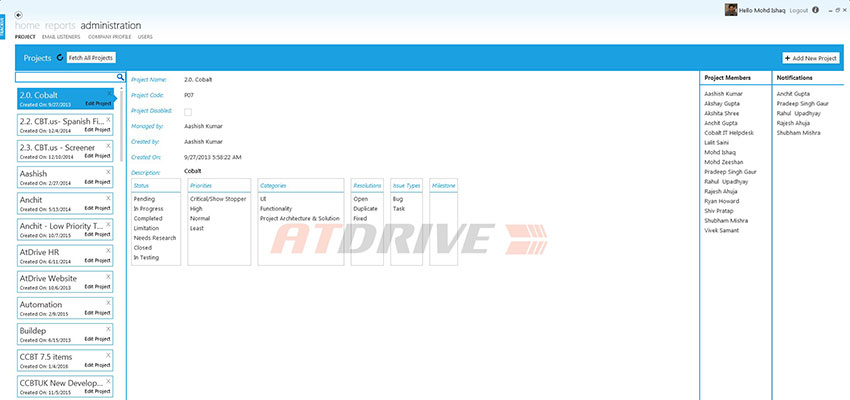Click Cobalt IT Helpdesk in Project Members
The width and height of the screenshot is (850, 400).
[x=729, y=133]
